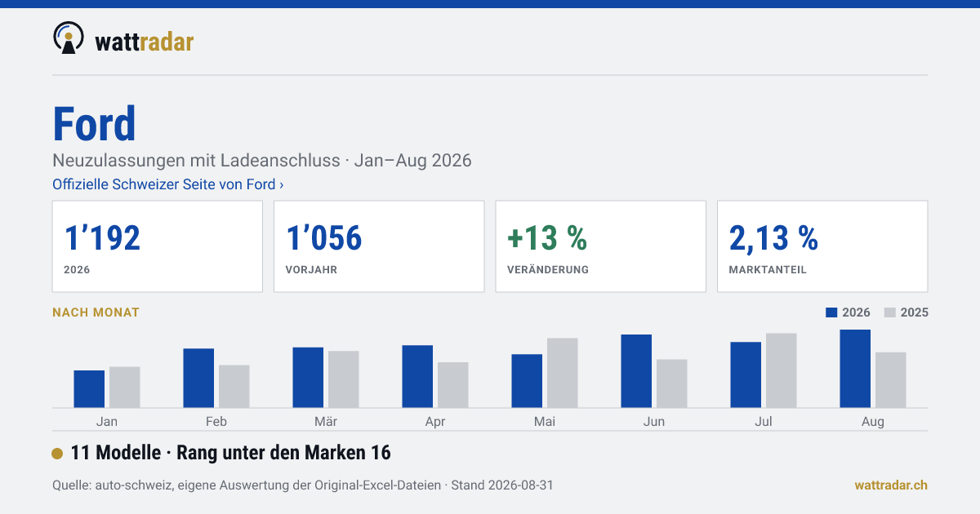Click the 'Feb' axis label
Image resolution: width=980 pixels, height=514 pixels.
tap(216, 422)
